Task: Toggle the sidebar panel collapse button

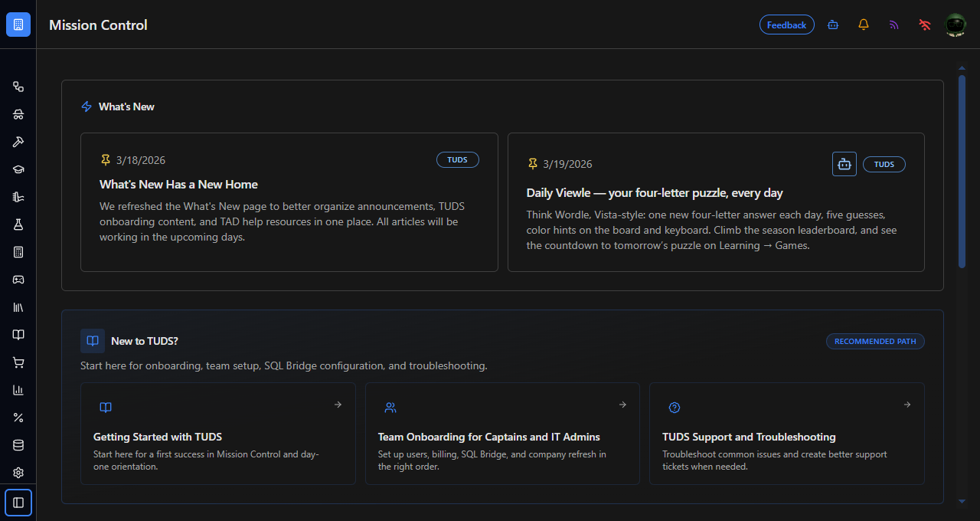Action: click(x=18, y=503)
